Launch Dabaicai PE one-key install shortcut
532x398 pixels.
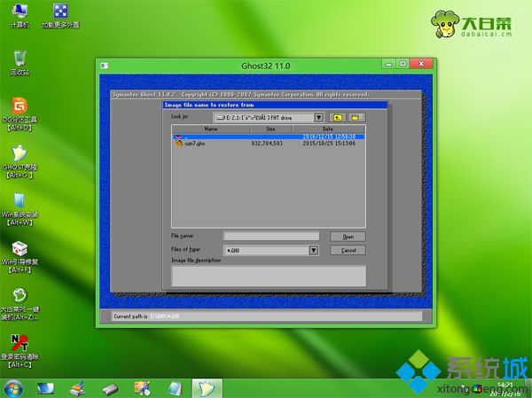tap(20, 304)
